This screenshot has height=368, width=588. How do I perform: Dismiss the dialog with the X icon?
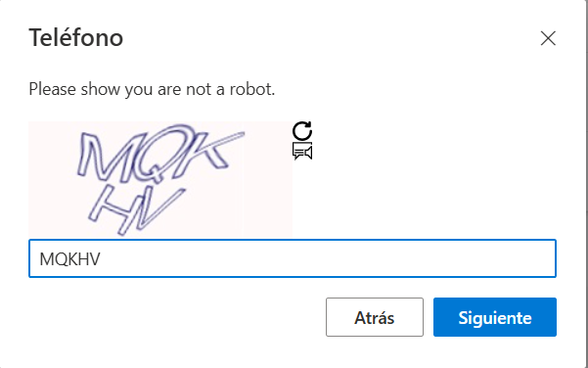(x=548, y=38)
